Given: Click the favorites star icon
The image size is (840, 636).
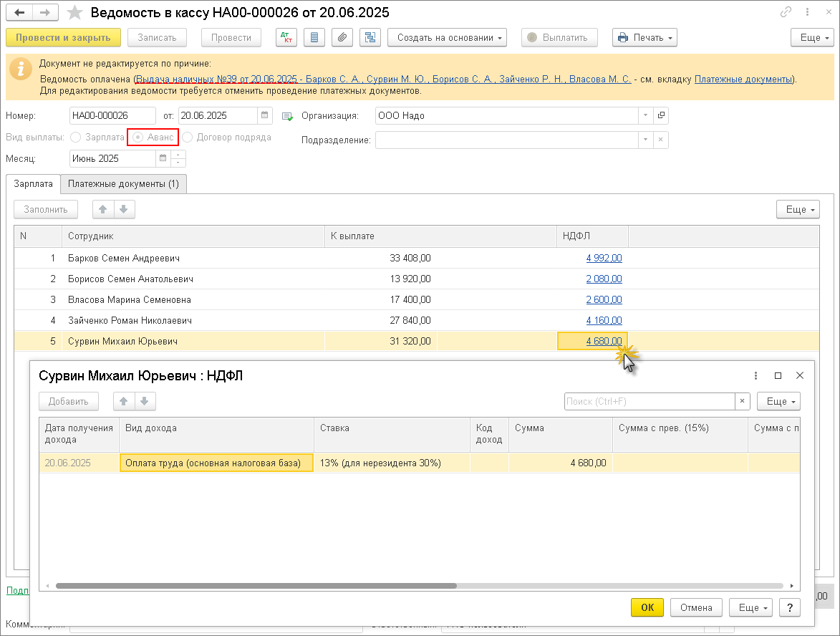Looking at the screenshot, I should point(74,13).
